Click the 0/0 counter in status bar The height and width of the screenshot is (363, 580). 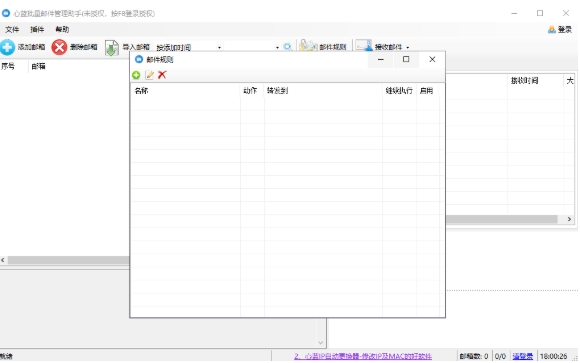coord(500,356)
